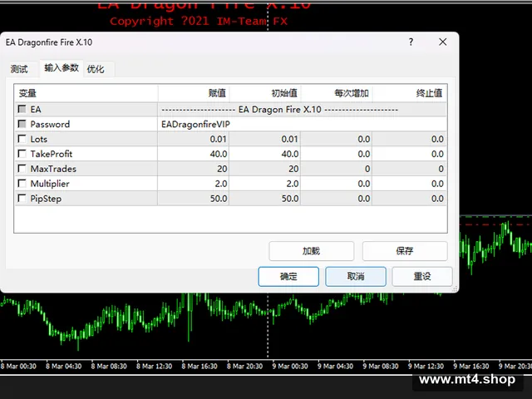
Task: Click TakeProfit 初始值 cell 40.0
Action: (265, 154)
